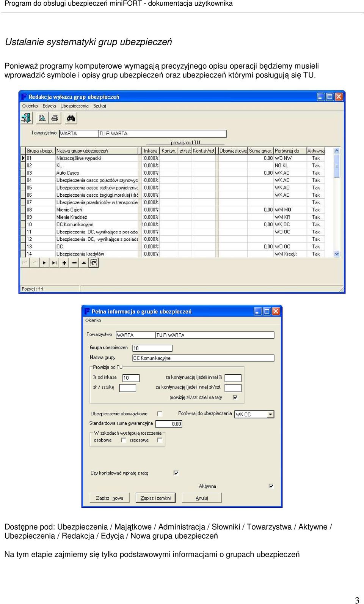The width and height of the screenshot is (364, 604).
Task: Click scrollbar up arrow in groups table
Action: pos(337,151)
